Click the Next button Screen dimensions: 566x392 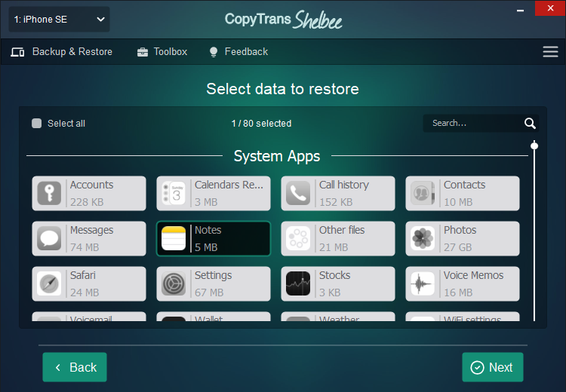(492, 367)
